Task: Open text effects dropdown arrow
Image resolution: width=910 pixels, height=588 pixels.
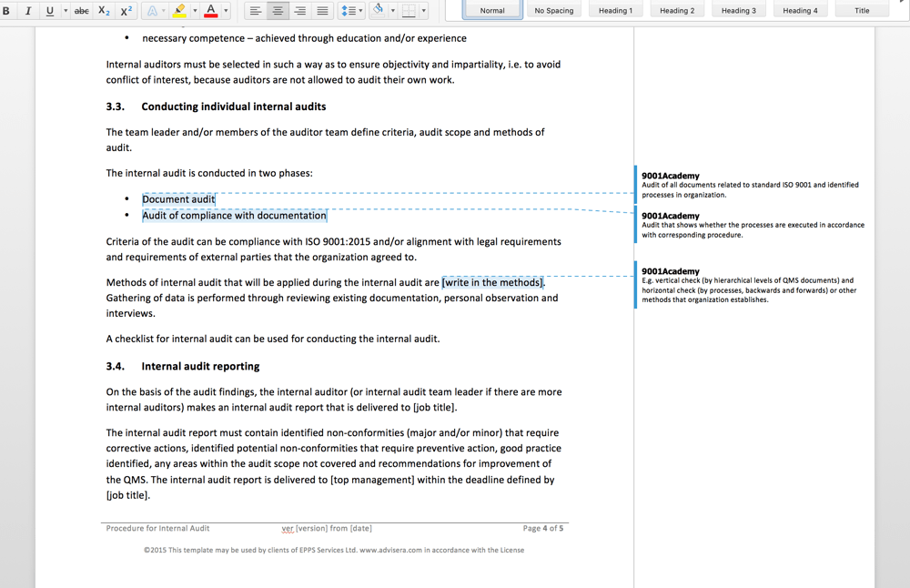Action: point(164,10)
